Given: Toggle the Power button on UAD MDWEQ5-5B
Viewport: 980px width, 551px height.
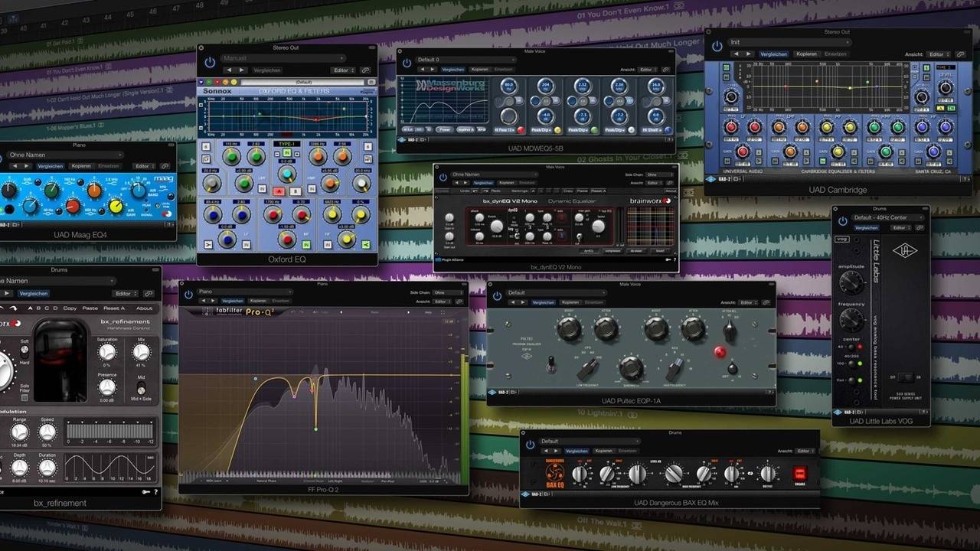Looking at the screenshot, I should 444,129.
